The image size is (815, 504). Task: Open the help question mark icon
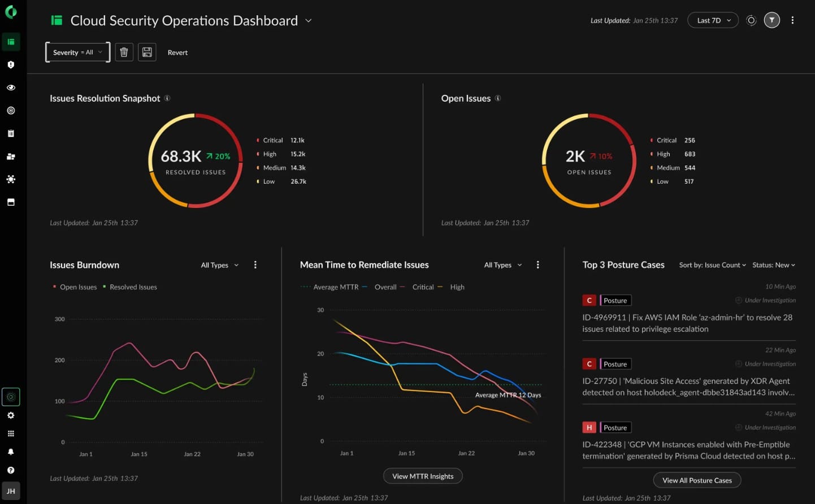(11, 470)
